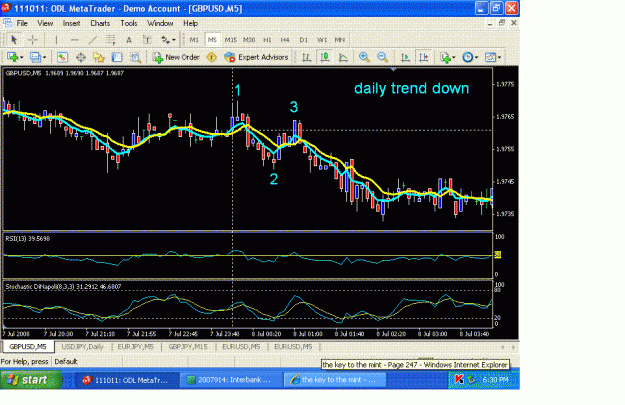Switch to the EURJPY,M5 chart tab
The height and width of the screenshot is (405, 625).
(x=136, y=347)
